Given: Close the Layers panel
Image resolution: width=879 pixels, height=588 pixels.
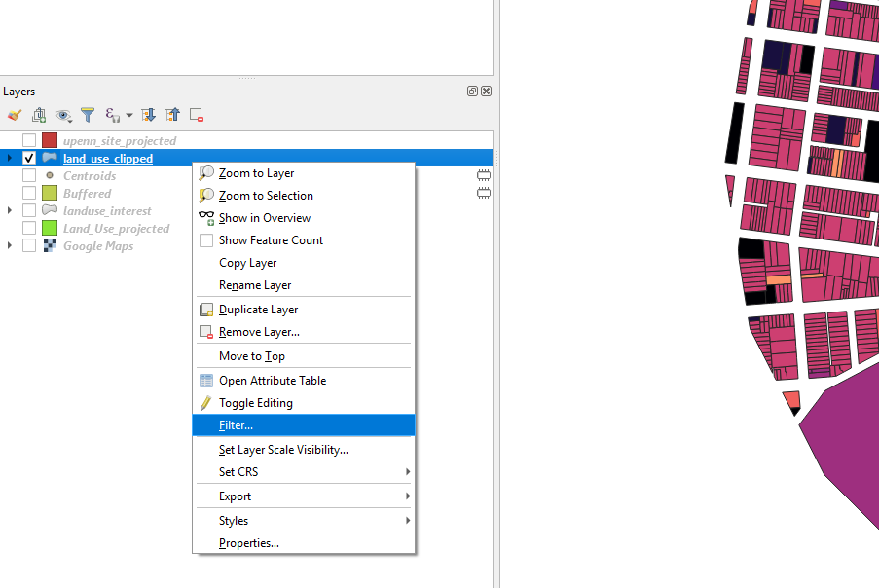Looking at the screenshot, I should point(486,92).
